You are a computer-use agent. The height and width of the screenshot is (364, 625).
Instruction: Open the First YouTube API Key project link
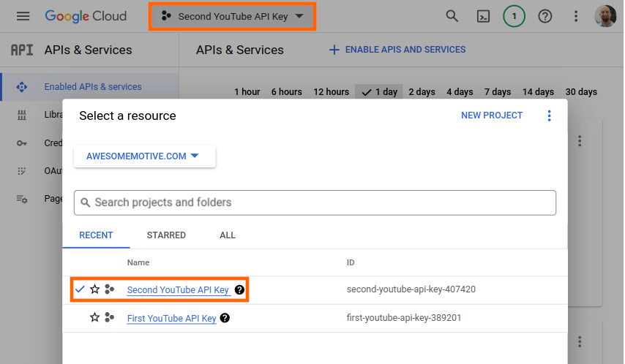[x=171, y=318]
